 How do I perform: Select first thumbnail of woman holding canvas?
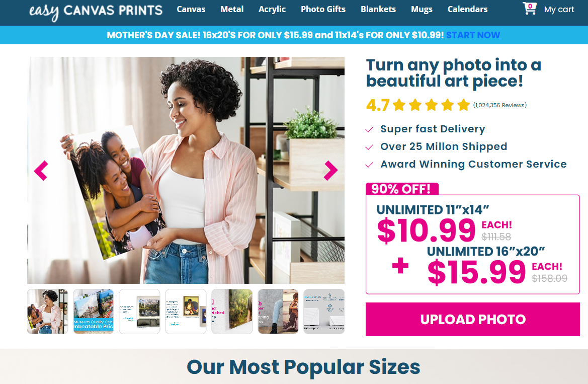[x=48, y=311]
